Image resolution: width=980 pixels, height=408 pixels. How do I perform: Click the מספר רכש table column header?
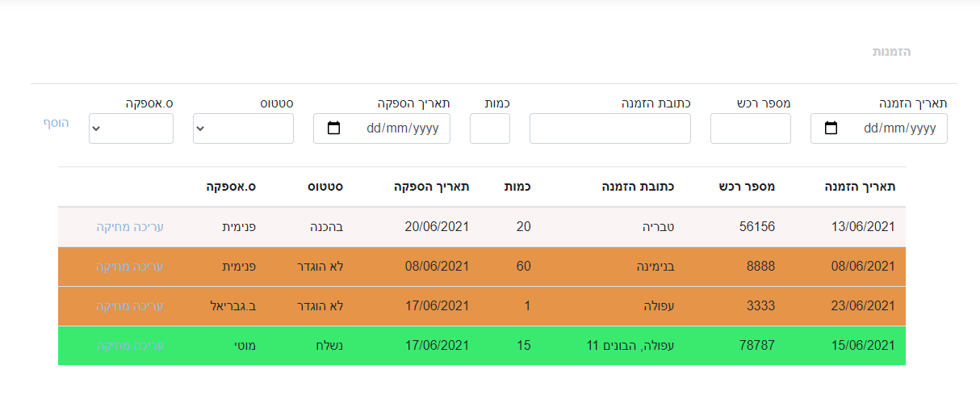pos(747,187)
